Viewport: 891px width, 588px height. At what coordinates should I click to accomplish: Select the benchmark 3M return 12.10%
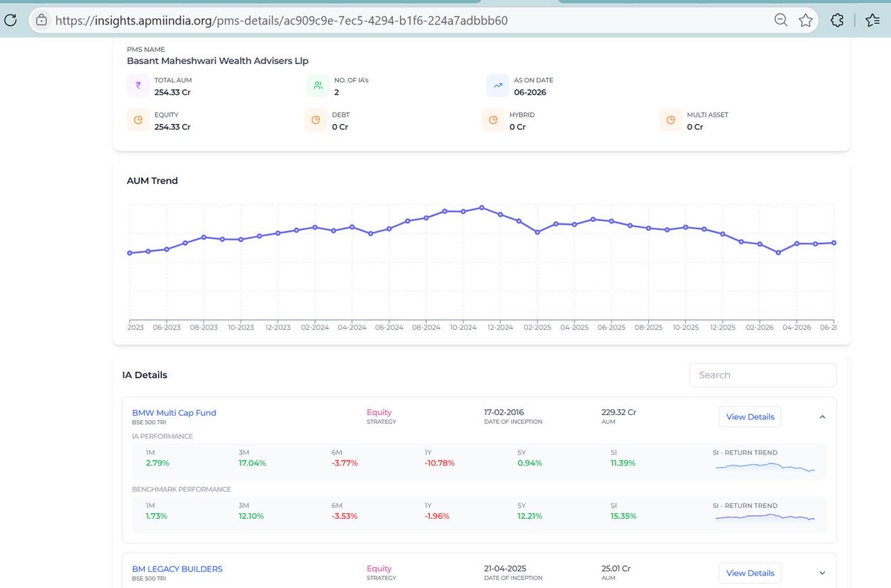tap(252, 515)
